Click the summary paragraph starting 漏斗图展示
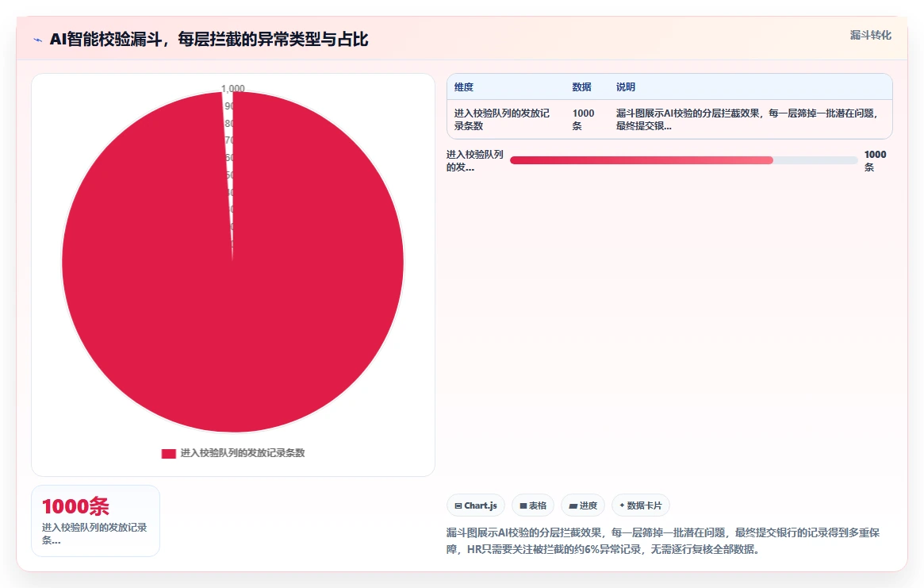924x588 pixels. click(x=663, y=541)
